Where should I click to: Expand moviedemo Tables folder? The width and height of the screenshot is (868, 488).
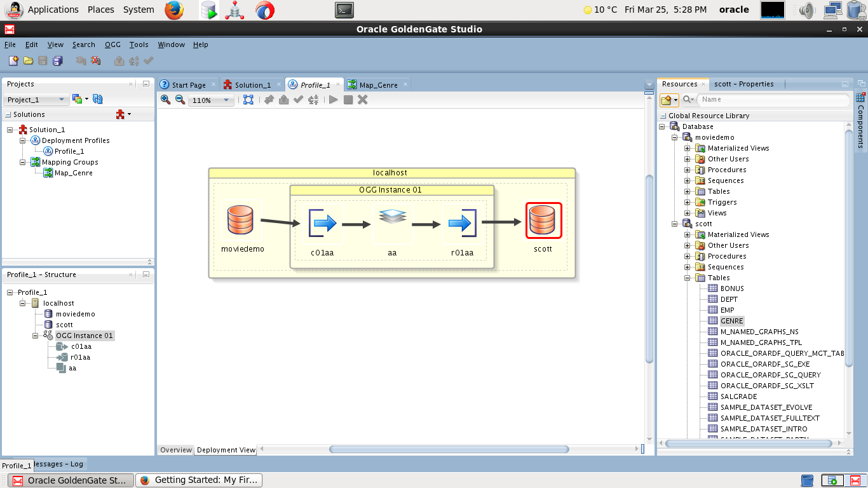(688, 191)
